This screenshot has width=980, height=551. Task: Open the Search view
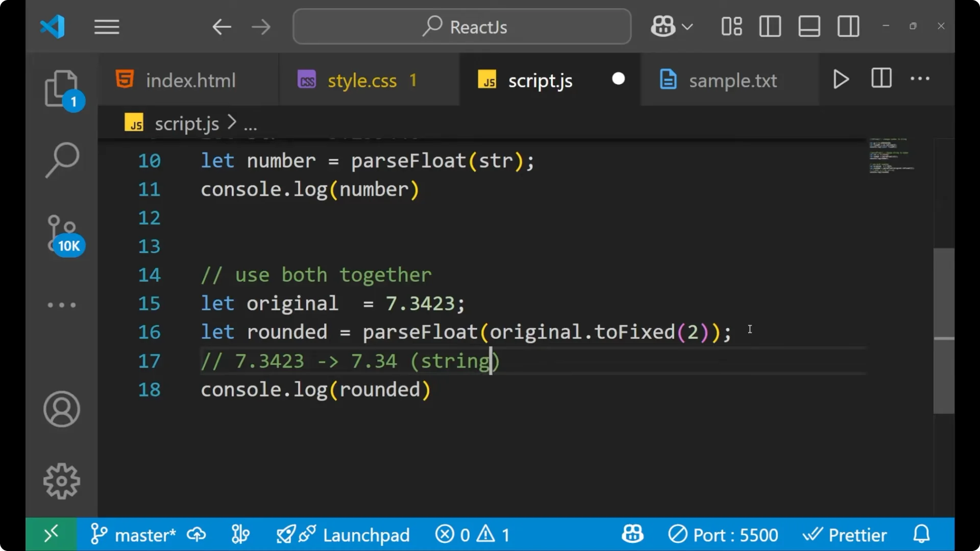tap(61, 160)
